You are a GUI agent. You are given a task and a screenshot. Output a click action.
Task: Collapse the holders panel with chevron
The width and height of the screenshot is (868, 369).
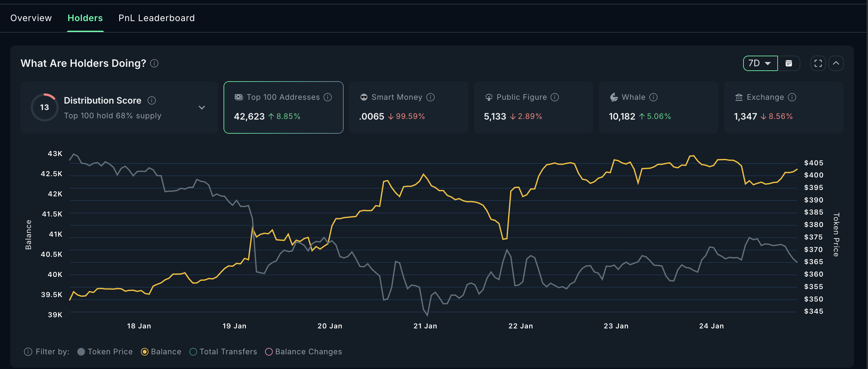(836, 63)
